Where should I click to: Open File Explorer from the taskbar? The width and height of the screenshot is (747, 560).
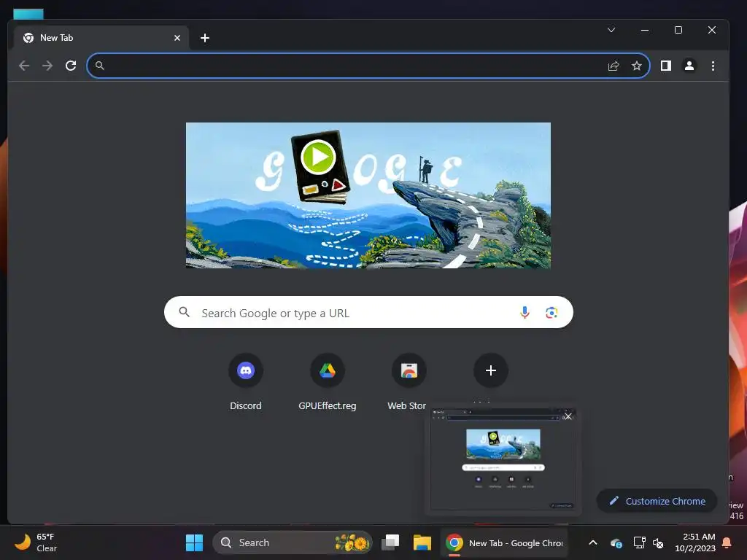pos(422,542)
